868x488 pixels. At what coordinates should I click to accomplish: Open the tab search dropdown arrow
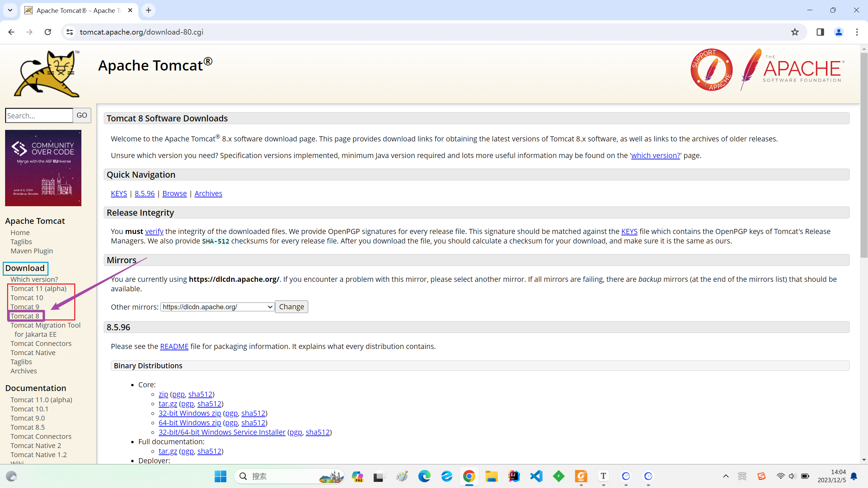10,10
